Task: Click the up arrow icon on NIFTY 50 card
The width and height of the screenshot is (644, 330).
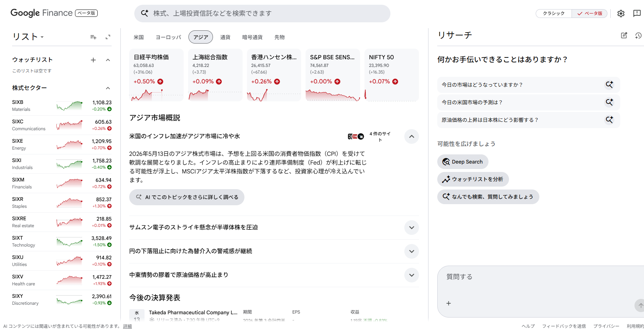Action: click(x=395, y=82)
